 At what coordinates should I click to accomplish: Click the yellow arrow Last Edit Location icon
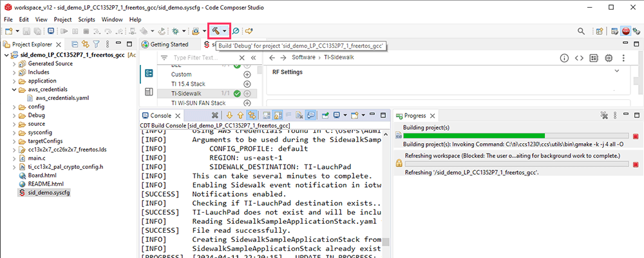[x=249, y=31]
